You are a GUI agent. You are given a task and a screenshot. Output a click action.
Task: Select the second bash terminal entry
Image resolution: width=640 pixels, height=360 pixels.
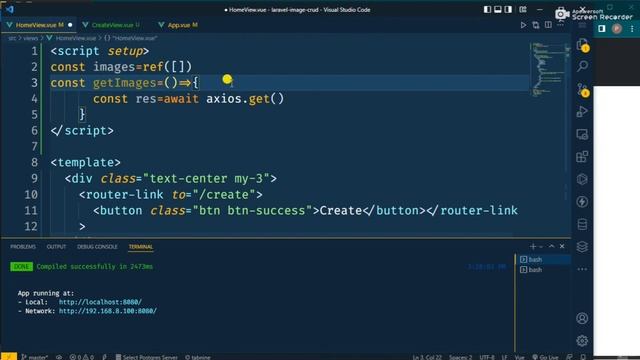pyautogui.click(x=544, y=270)
